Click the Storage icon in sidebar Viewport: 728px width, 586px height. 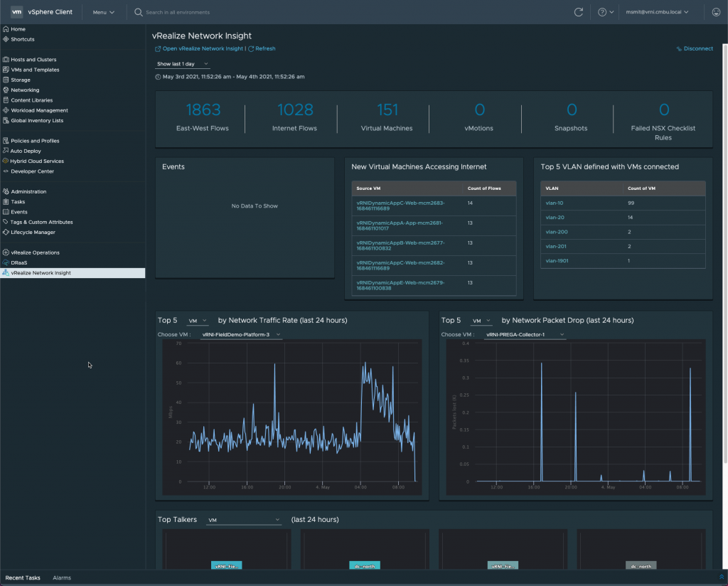tap(6, 80)
